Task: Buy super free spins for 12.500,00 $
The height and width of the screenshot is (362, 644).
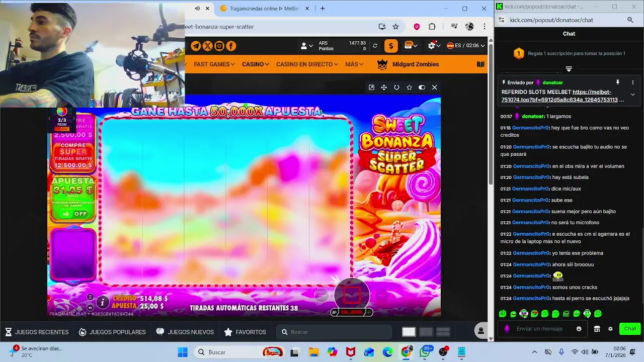Action: tap(73, 155)
